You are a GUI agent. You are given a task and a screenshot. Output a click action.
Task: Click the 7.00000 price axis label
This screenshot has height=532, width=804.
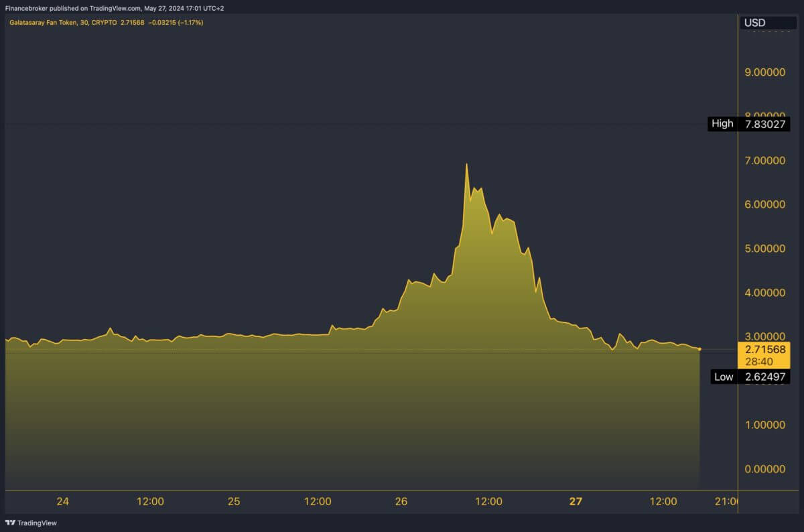coord(764,160)
